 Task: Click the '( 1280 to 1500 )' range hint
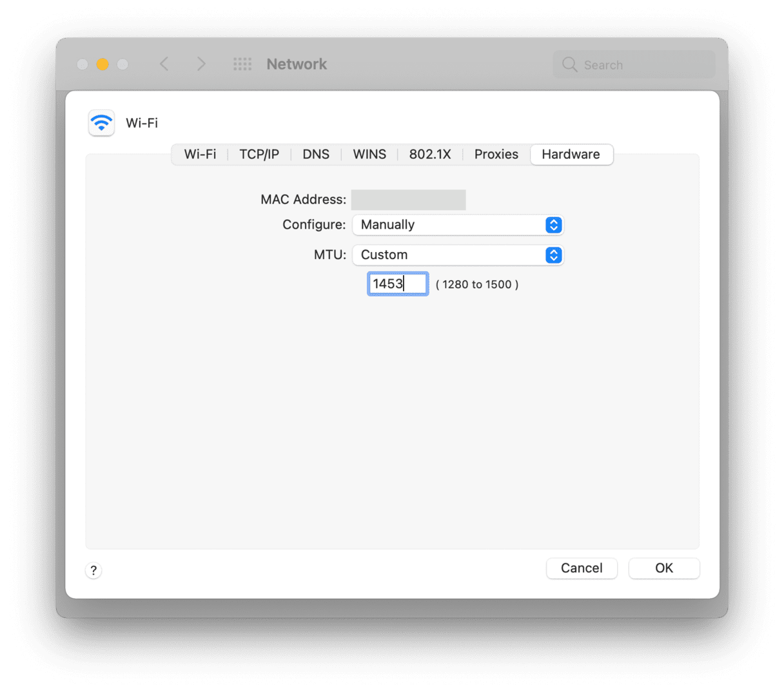click(477, 285)
